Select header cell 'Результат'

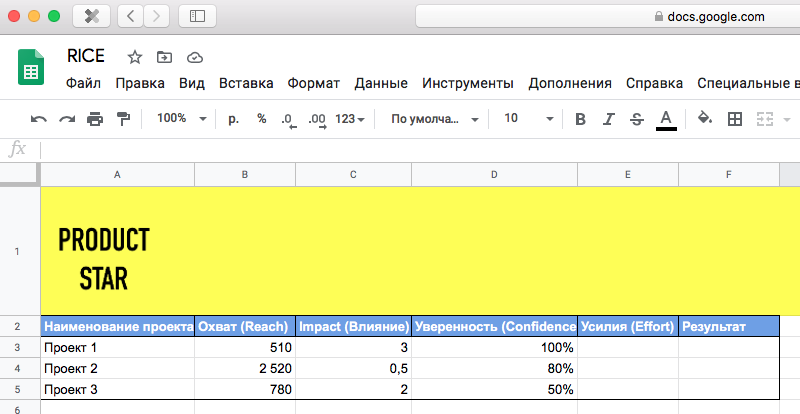pyautogui.click(x=729, y=326)
